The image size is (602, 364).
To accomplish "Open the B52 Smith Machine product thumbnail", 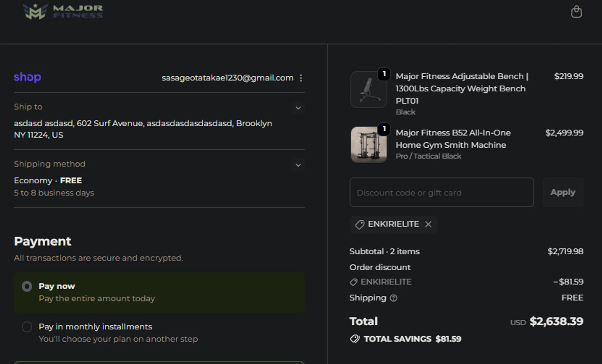I will 368,144.
